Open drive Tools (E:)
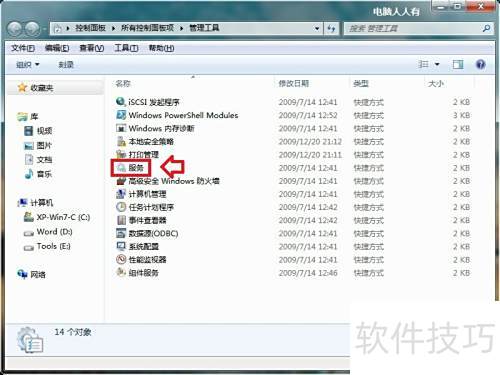 (x=47, y=246)
